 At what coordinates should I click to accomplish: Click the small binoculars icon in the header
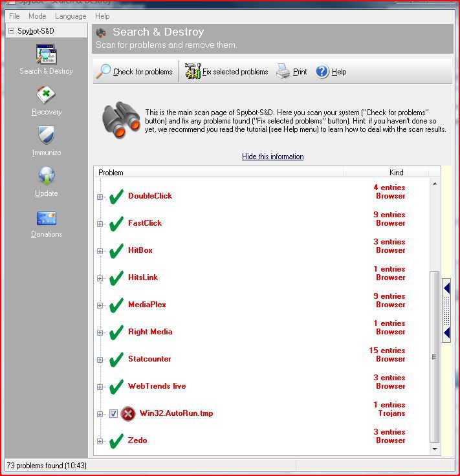coord(101,32)
